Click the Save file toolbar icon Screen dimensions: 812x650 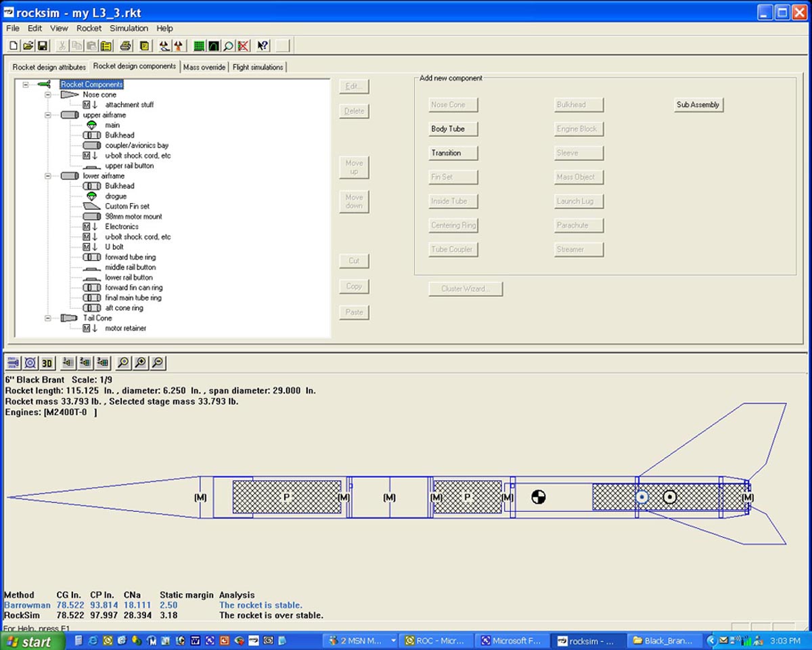coord(43,45)
